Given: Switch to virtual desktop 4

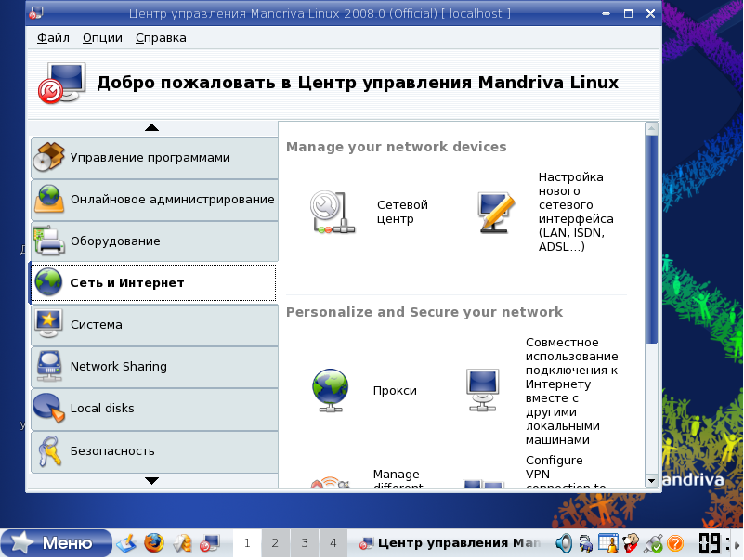Looking at the screenshot, I should (x=333, y=543).
